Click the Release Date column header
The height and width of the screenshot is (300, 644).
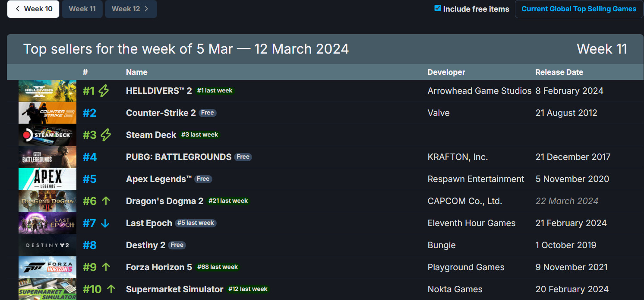click(x=559, y=72)
